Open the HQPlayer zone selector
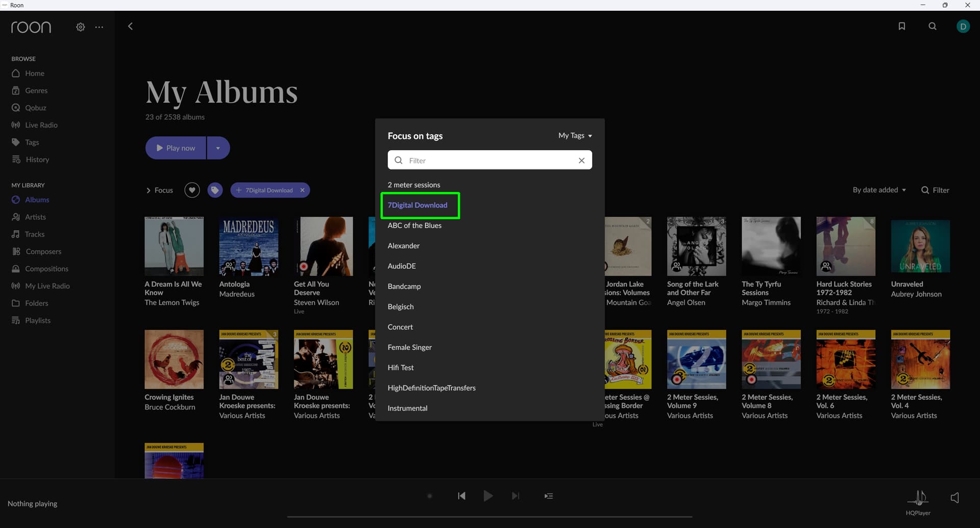This screenshot has height=528, width=980. (x=918, y=502)
